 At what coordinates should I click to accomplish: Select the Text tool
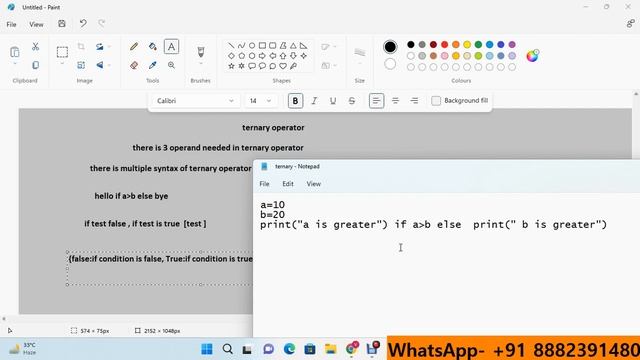171,47
